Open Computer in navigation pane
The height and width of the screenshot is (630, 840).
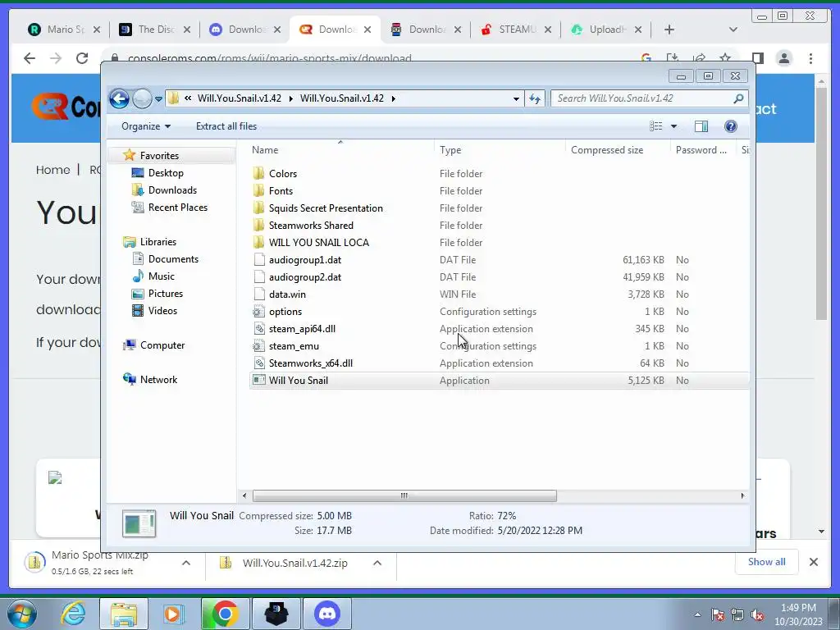162,345
